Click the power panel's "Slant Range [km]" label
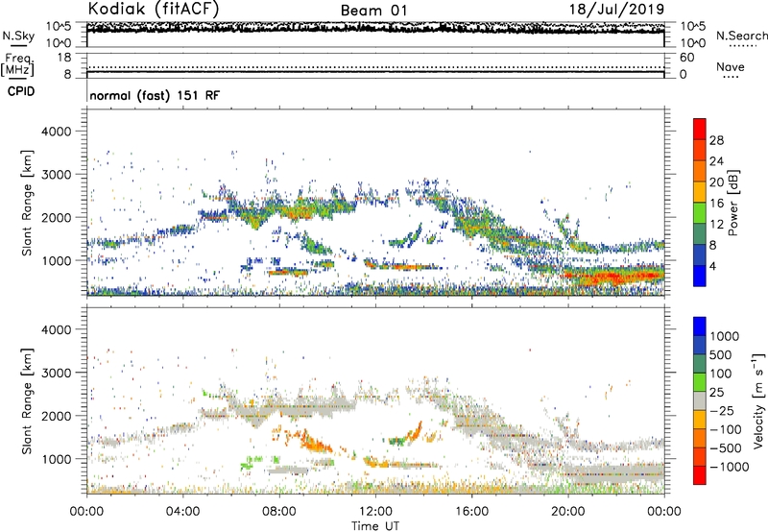Image resolution: width=768 pixels, height=532 pixels. 27,203
